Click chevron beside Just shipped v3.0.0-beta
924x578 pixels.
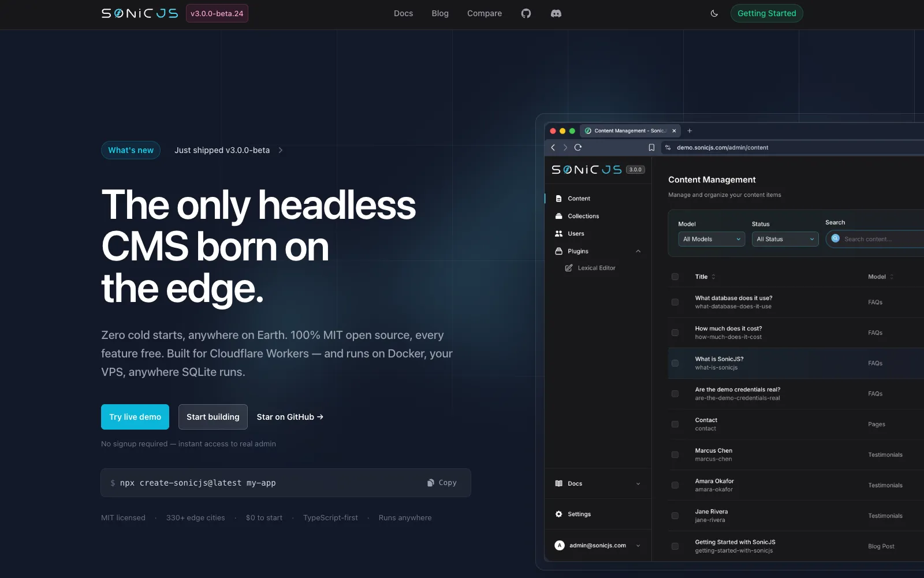281,150
